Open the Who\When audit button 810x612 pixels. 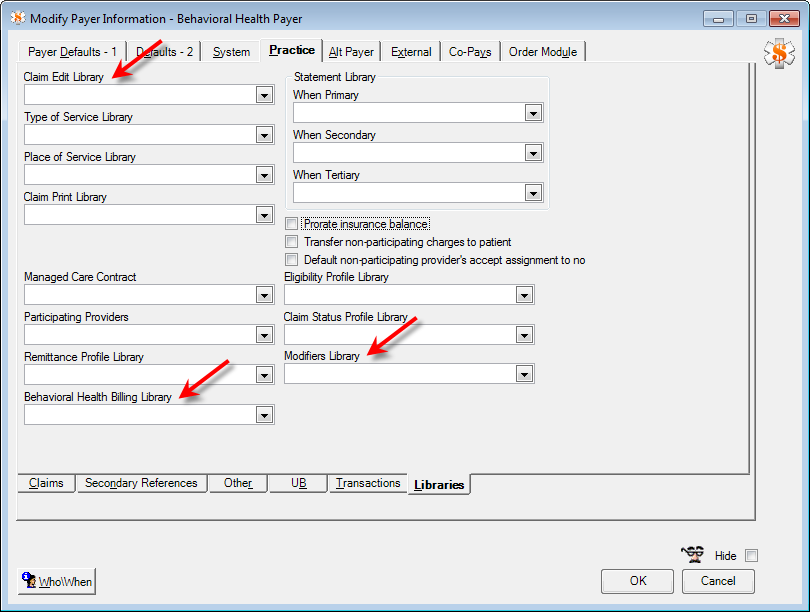(57, 582)
